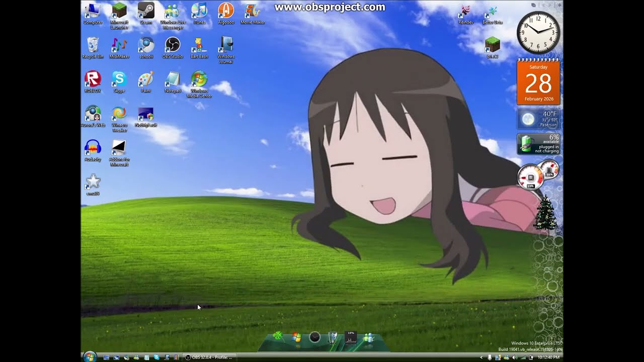Open the volume speaker tray icon
Image resolution: width=644 pixels, height=362 pixels.
point(514,357)
